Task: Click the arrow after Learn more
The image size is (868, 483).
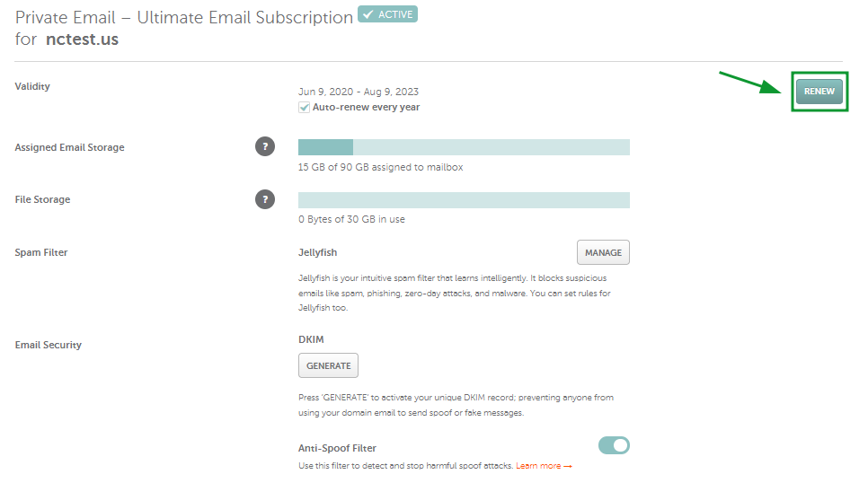Action: tap(567, 467)
